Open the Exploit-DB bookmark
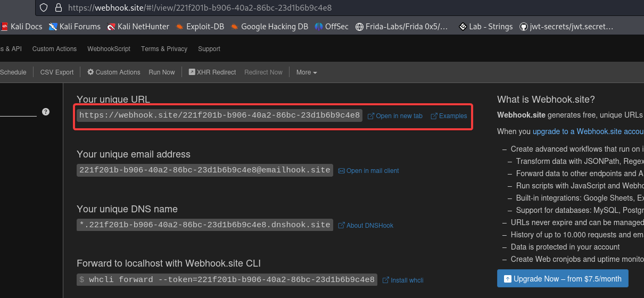This screenshot has width=644, height=298. [200, 26]
